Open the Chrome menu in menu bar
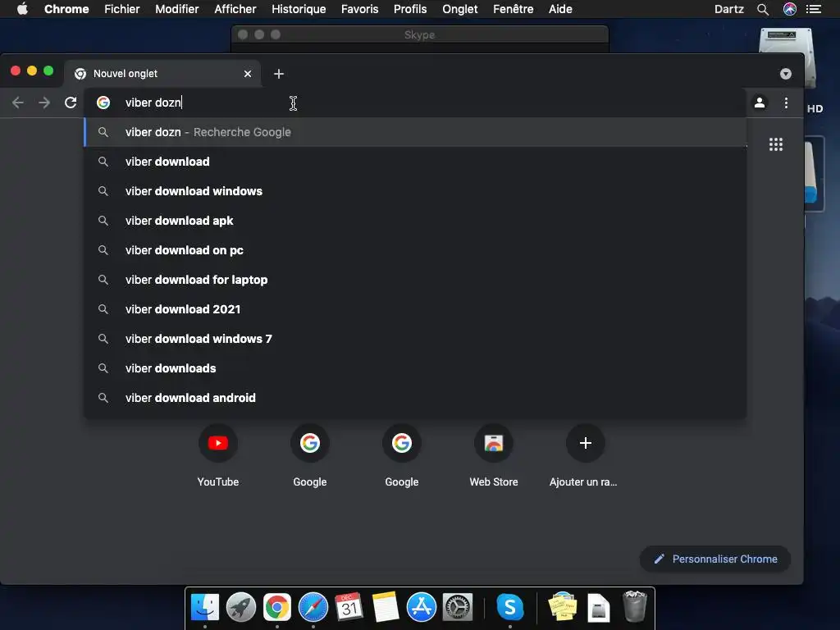 tap(66, 9)
